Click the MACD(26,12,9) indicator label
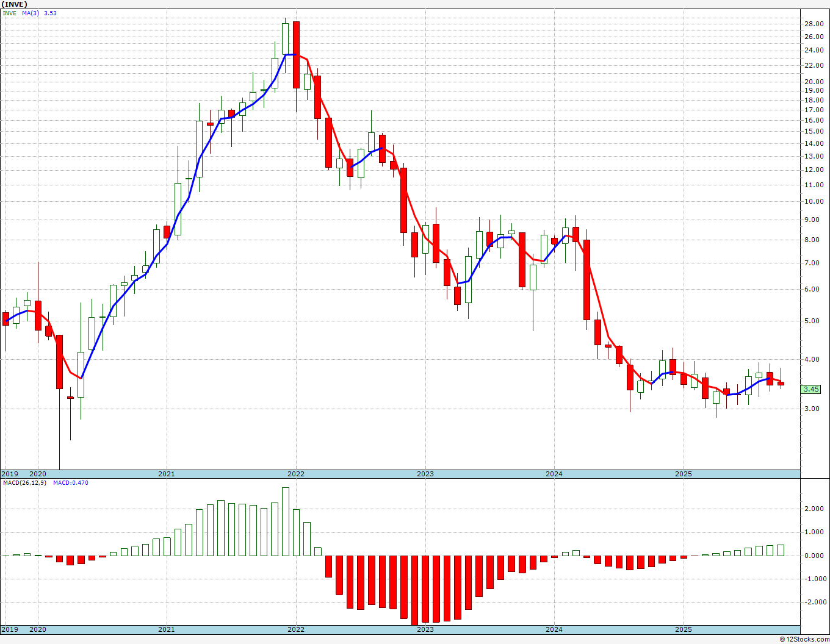Image resolution: width=830 pixels, height=644 pixels. [24, 483]
